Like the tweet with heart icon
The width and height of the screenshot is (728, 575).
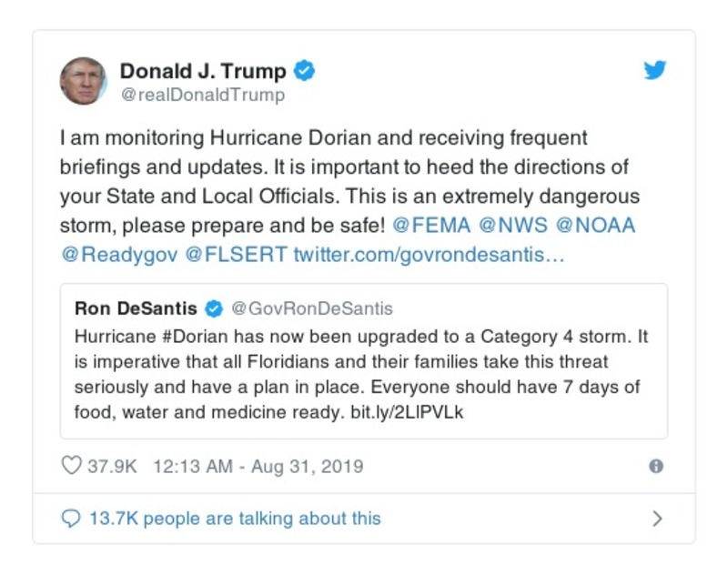(72, 467)
